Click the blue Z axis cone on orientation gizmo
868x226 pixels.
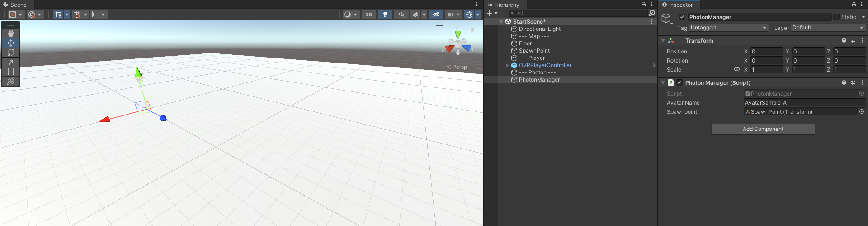coord(467,48)
